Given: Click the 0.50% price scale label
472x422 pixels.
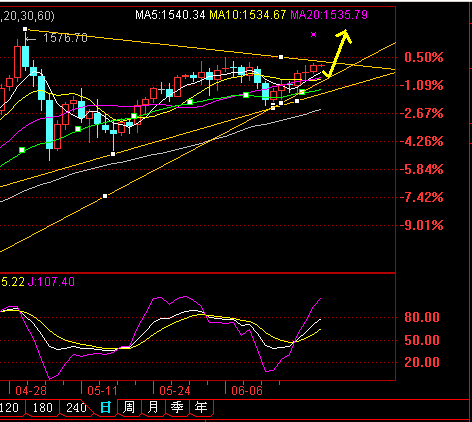Looking at the screenshot, I should pyautogui.click(x=424, y=57).
